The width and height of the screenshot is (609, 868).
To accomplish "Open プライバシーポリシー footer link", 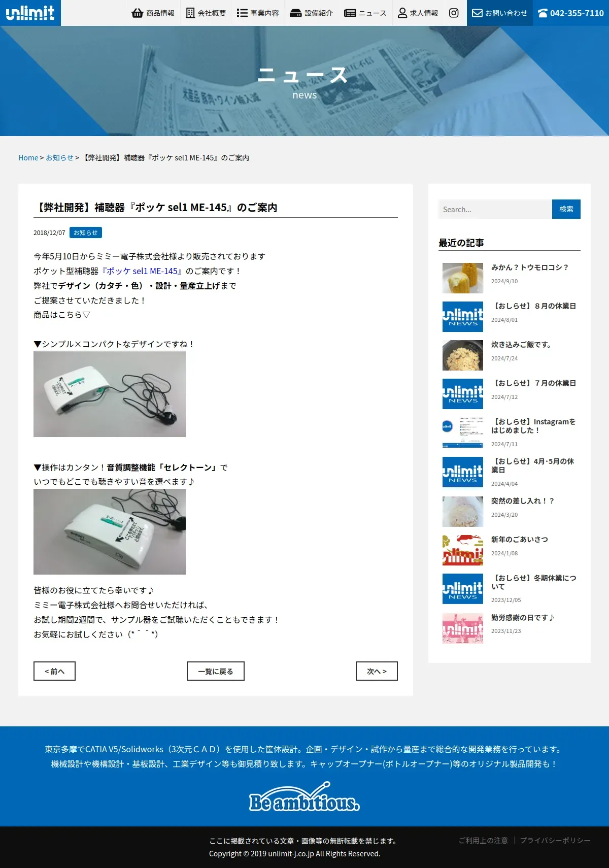I will point(555,841).
